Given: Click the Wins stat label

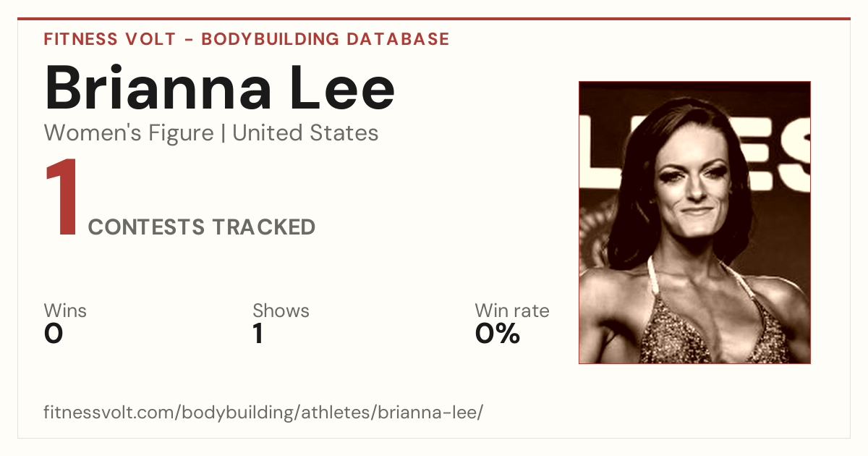Looking at the screenshot, I should click(x=65, y=311).
